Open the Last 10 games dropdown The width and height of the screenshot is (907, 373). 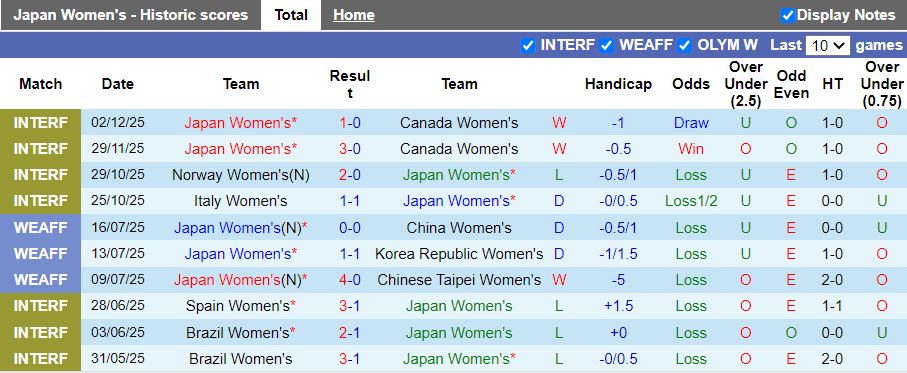pos(828,46)
